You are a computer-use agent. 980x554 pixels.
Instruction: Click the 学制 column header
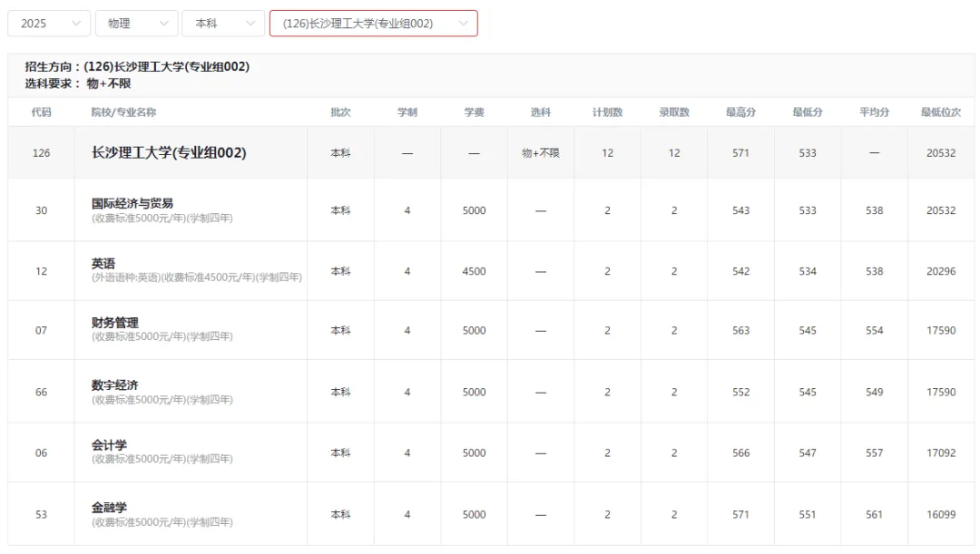[x=407, y=112]
